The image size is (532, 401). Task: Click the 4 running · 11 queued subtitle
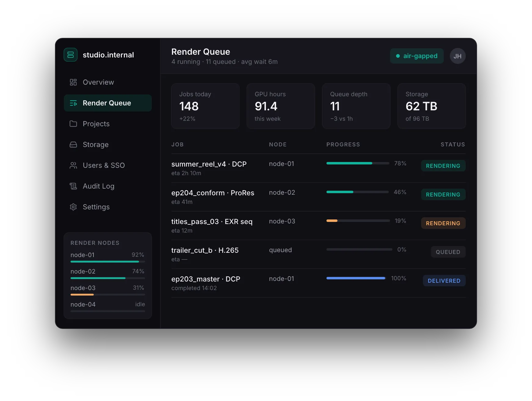[x=224, y=62]
